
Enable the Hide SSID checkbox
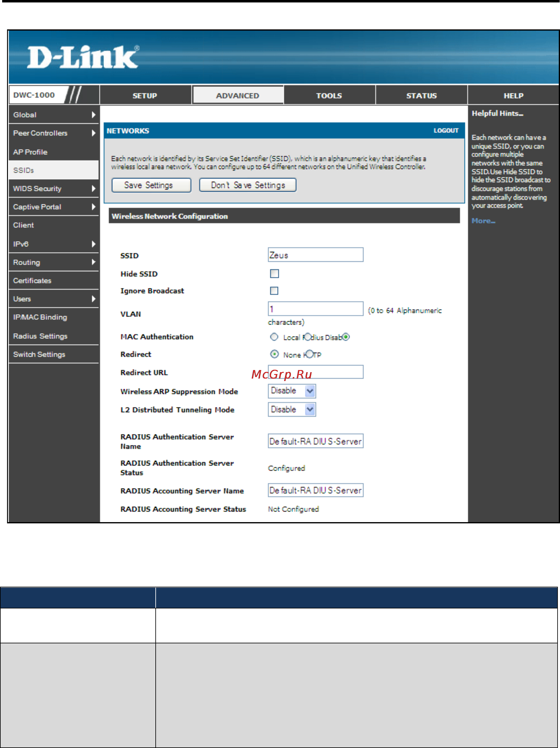tap(274, 274)
